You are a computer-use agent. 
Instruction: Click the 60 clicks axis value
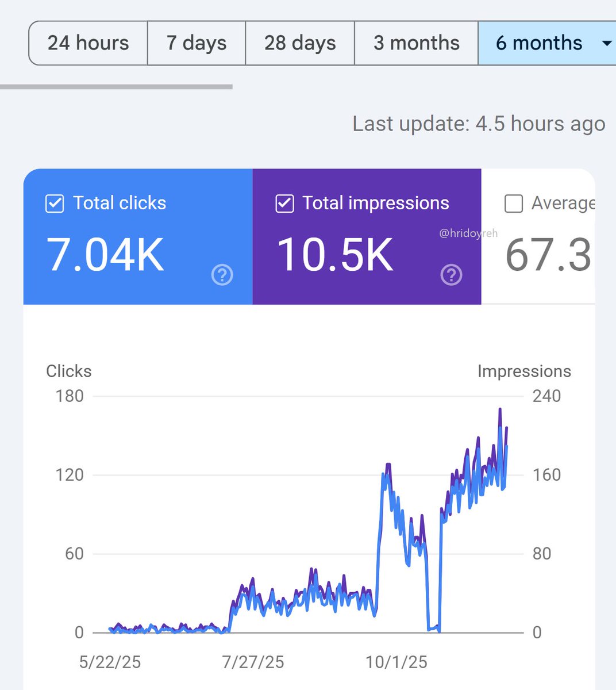[74, 554]
